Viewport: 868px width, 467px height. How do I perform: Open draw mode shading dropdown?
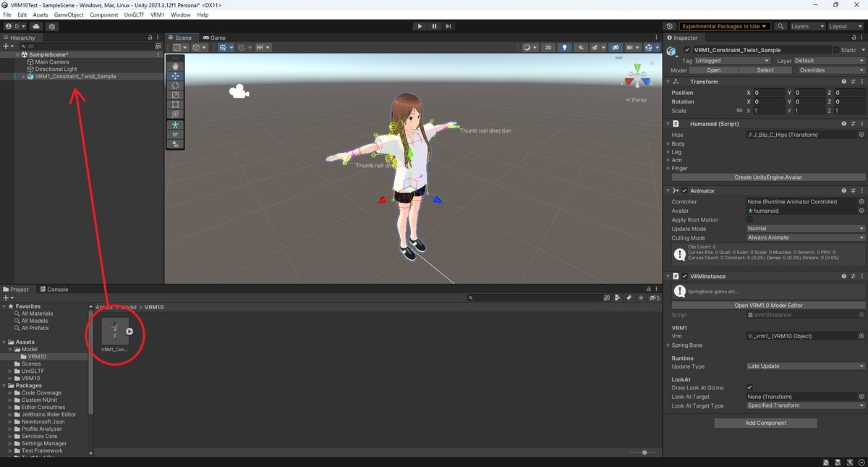[530, 47]
